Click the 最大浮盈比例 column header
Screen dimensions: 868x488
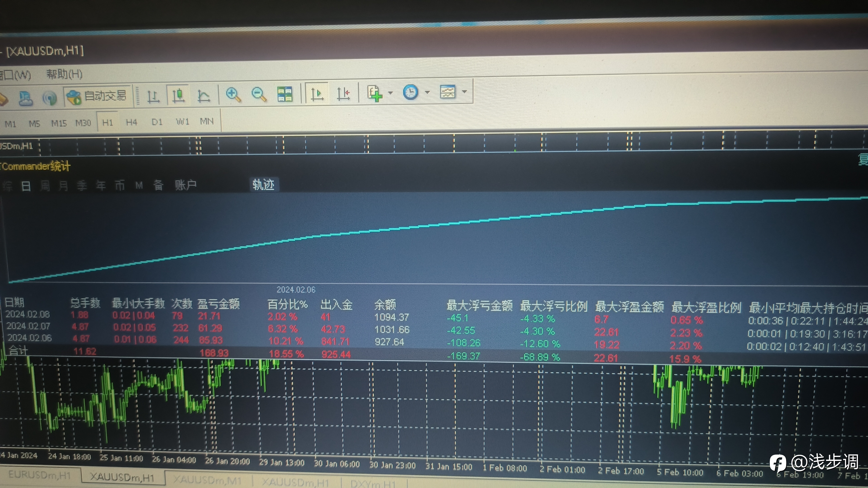click(706, 307)
